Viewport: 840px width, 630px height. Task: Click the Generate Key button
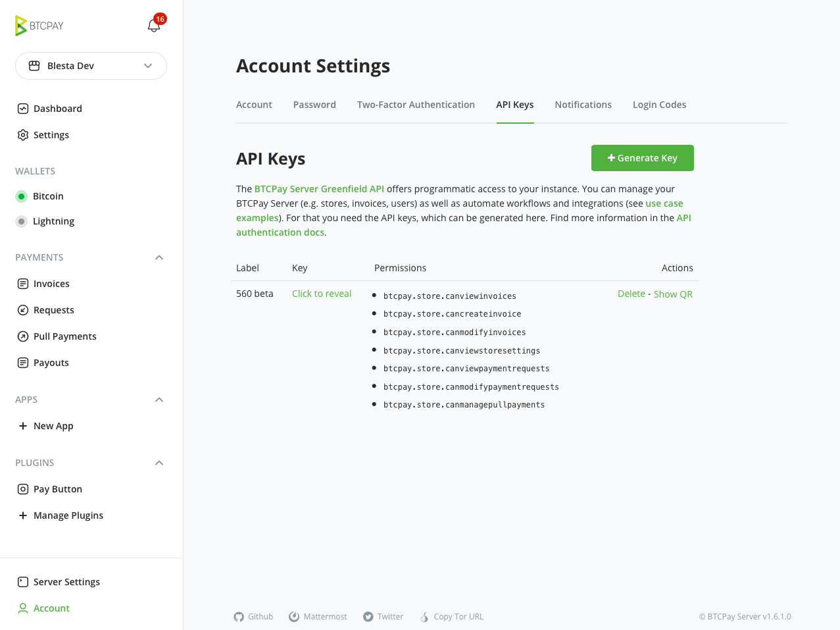tap(642, 158)
